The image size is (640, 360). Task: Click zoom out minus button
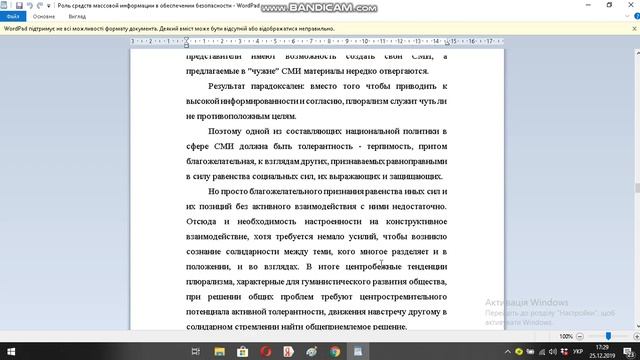coord(580,336)
